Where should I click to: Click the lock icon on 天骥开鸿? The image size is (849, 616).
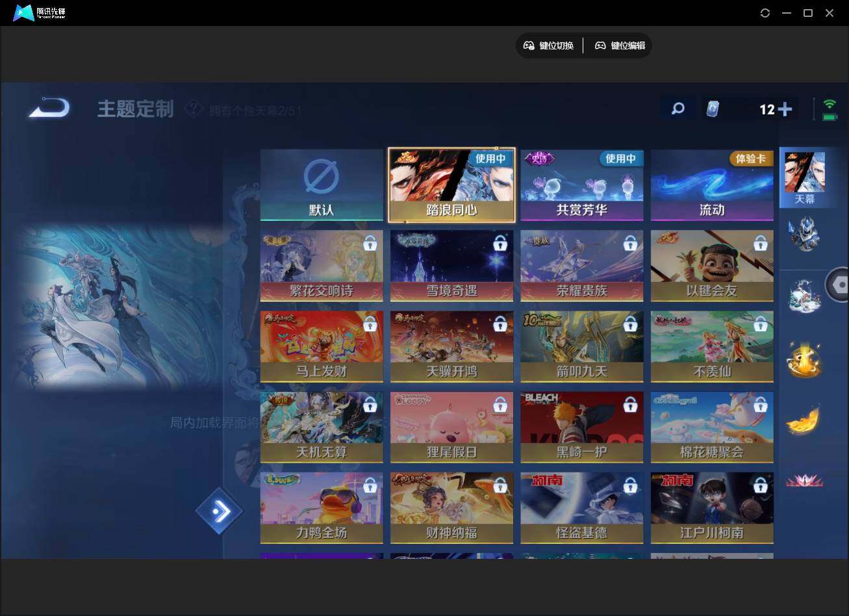tap(500, 324)
